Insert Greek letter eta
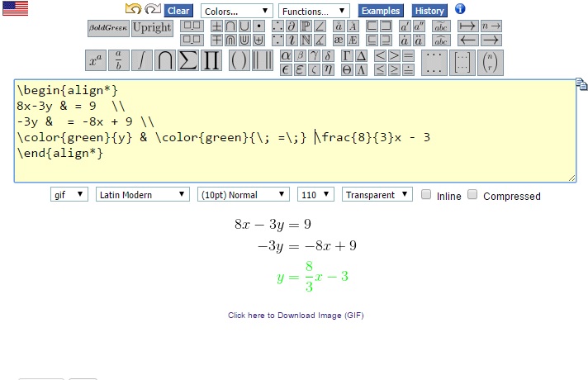Screen dimensions: 588x380 tap(328, 70)
